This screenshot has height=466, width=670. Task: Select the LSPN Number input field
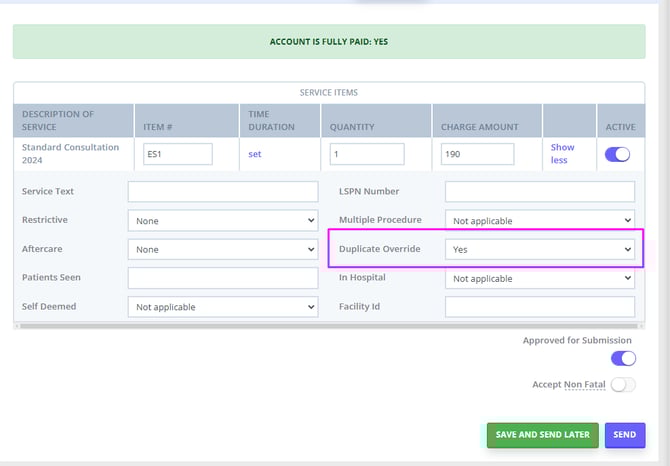[539, 192]
